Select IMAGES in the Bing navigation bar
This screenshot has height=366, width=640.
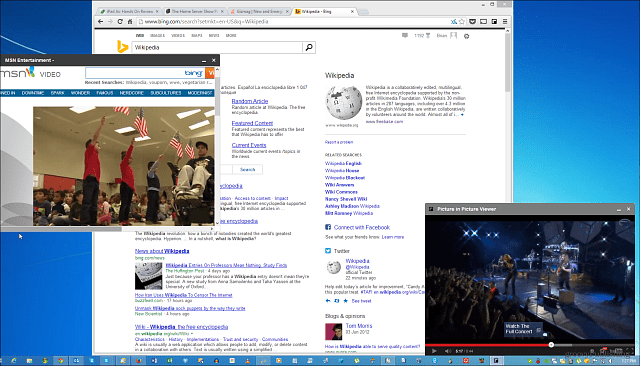157,35
